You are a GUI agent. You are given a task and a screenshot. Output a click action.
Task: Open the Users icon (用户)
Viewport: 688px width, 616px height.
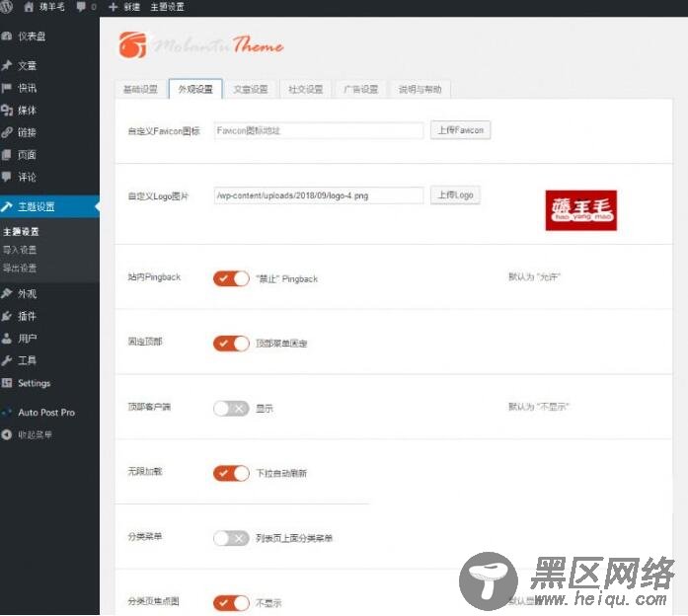click(7, 339)
